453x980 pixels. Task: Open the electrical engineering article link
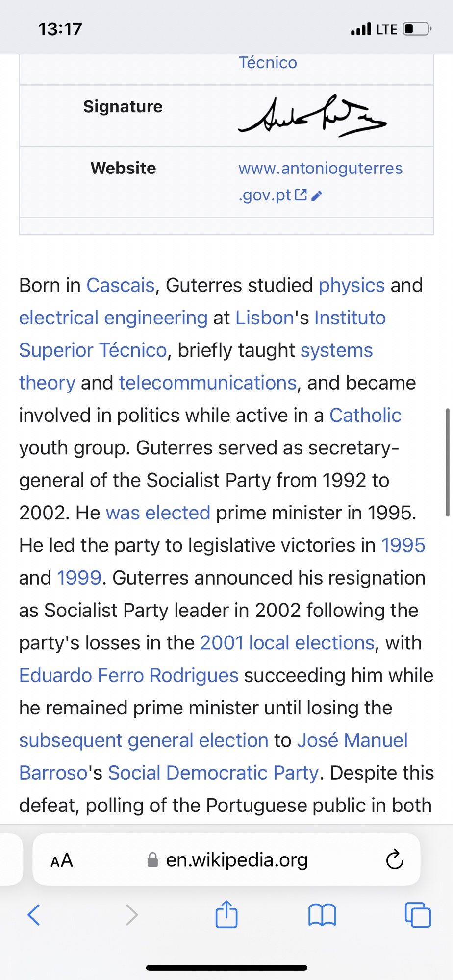[113, 318]
